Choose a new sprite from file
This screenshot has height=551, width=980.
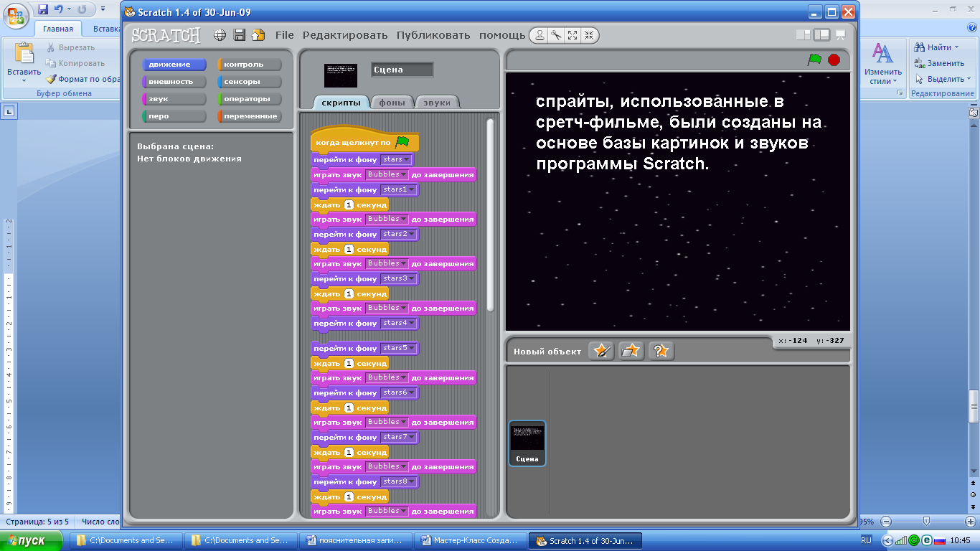631,351
